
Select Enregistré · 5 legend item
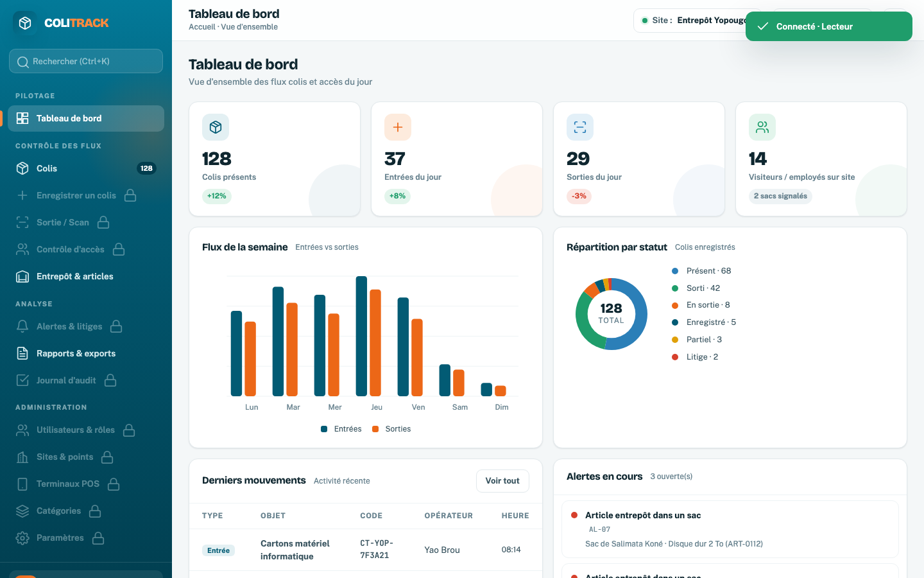704,322
